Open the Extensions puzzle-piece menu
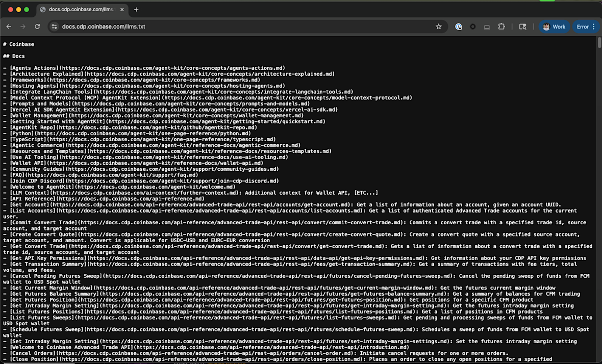602x364 pixels. tap(501, 27)
